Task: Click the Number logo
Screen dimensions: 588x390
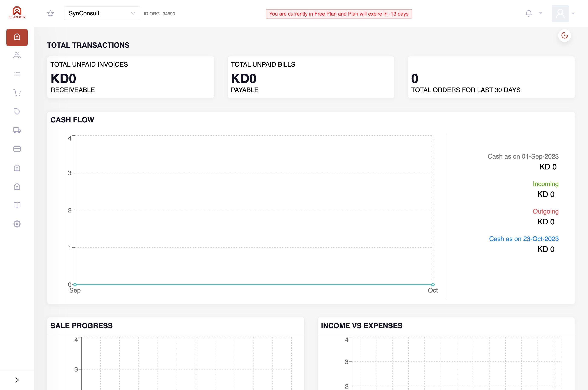Action: click(x=17, y=12)
